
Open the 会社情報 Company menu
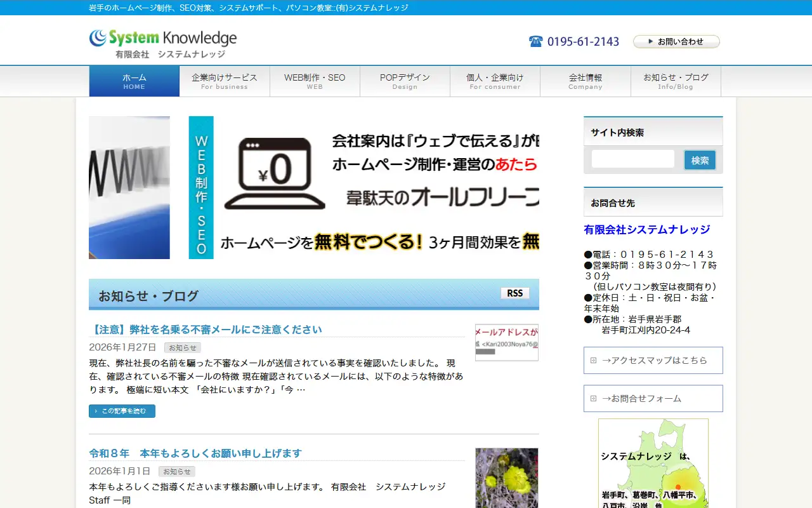[586, 81]
